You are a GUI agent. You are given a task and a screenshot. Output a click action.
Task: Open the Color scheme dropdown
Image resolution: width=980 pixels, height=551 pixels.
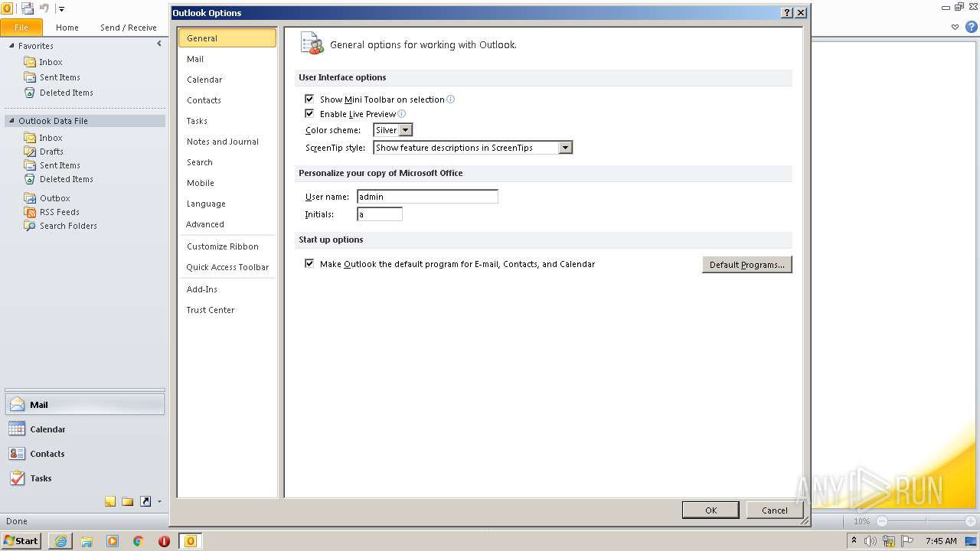click(407, 130)
